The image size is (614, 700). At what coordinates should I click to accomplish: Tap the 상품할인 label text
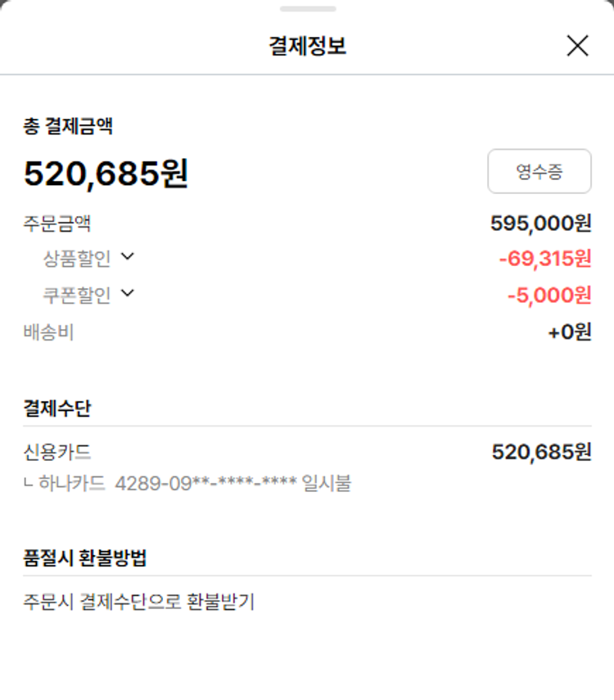click(x=76, y=259)
